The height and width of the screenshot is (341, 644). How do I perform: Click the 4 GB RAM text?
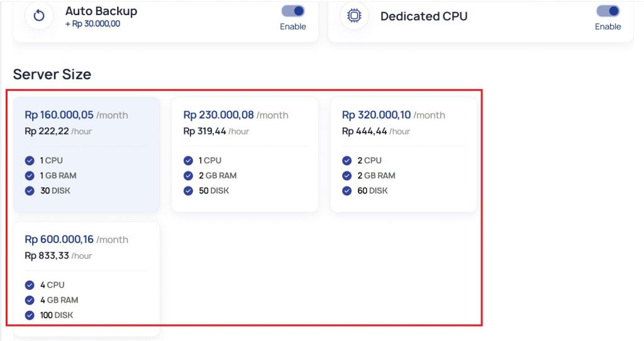pyautogui.click(x=59, y=300)
